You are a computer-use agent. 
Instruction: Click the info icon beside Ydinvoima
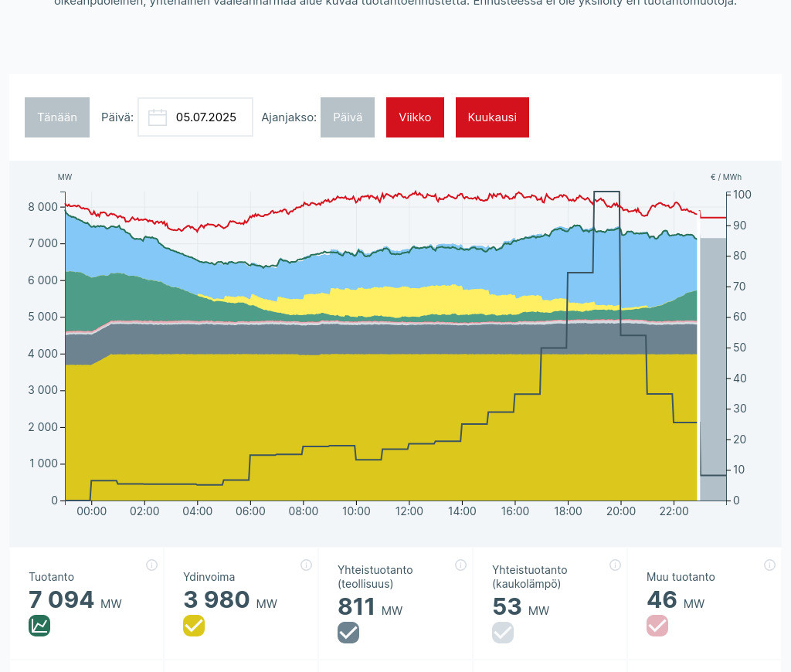pos(306,565)
